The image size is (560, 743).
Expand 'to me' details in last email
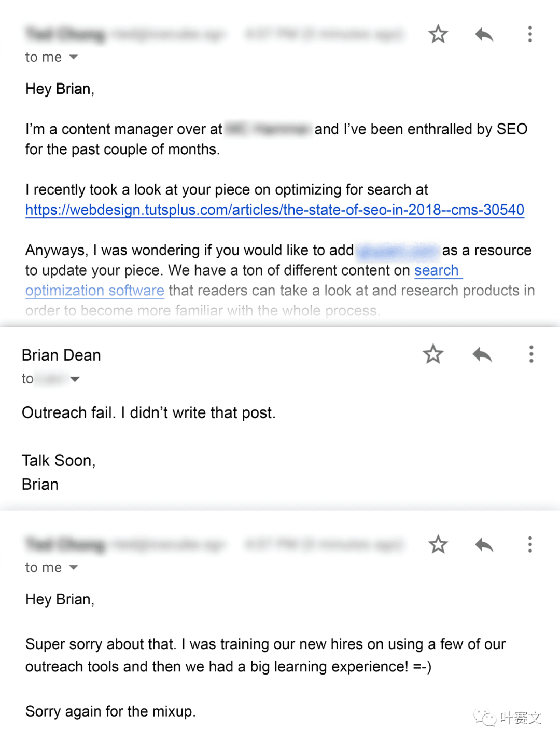pos(74,568)
